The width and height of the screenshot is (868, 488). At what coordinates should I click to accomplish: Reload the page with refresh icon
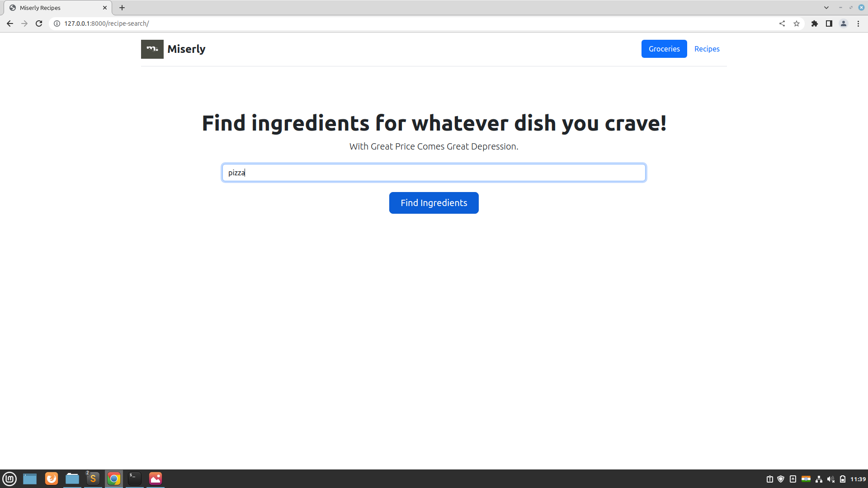coord(39,23)
